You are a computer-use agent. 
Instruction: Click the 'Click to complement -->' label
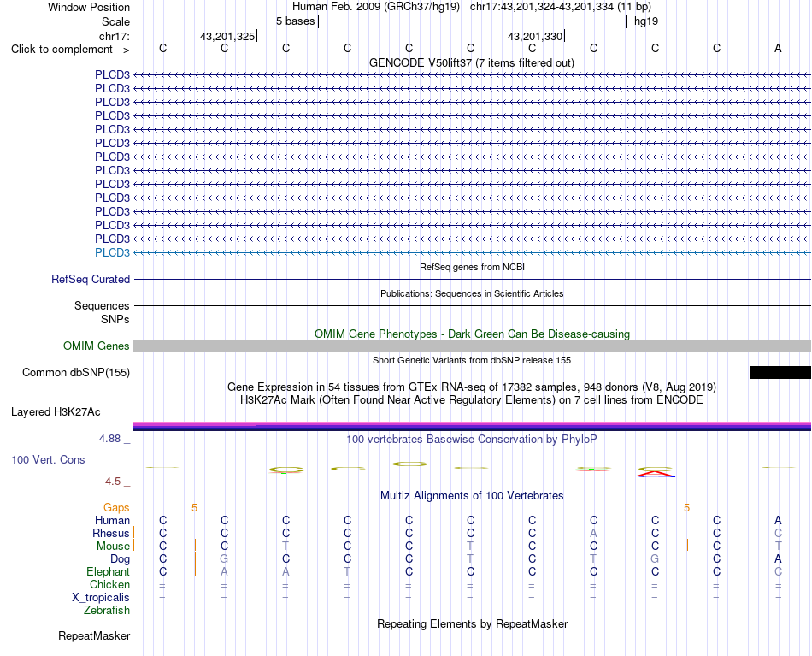click(x=70, y=50)
